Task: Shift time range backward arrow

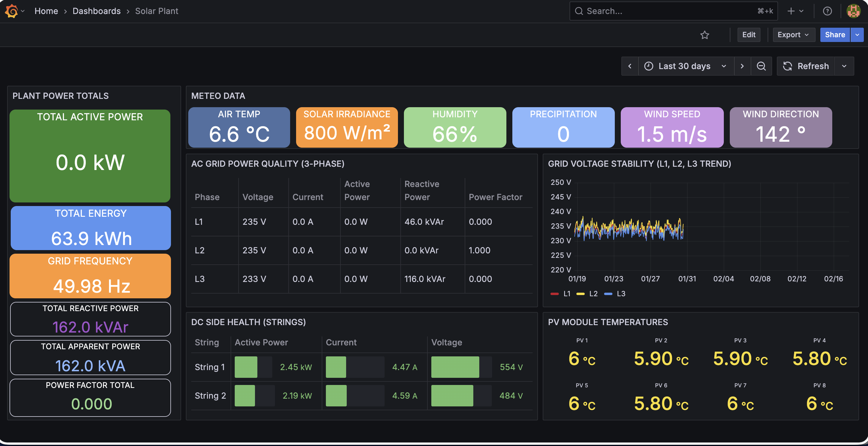Action: pos(630,66)
